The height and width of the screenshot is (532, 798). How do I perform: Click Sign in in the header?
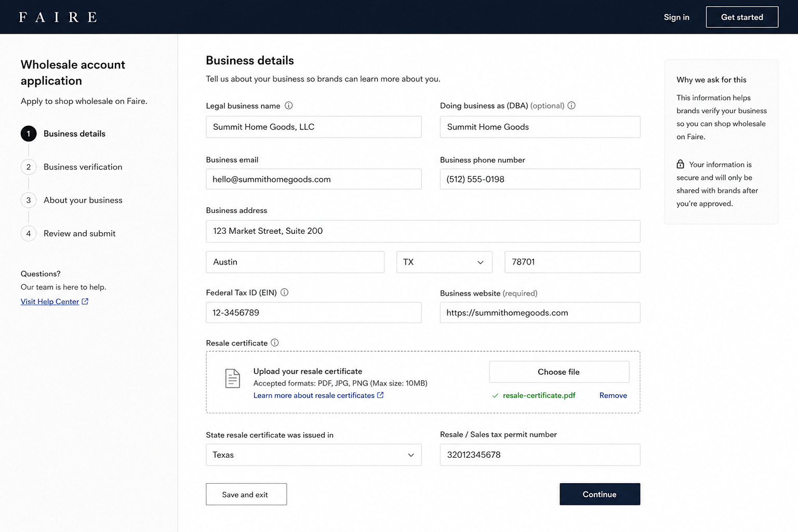[676, 17]
